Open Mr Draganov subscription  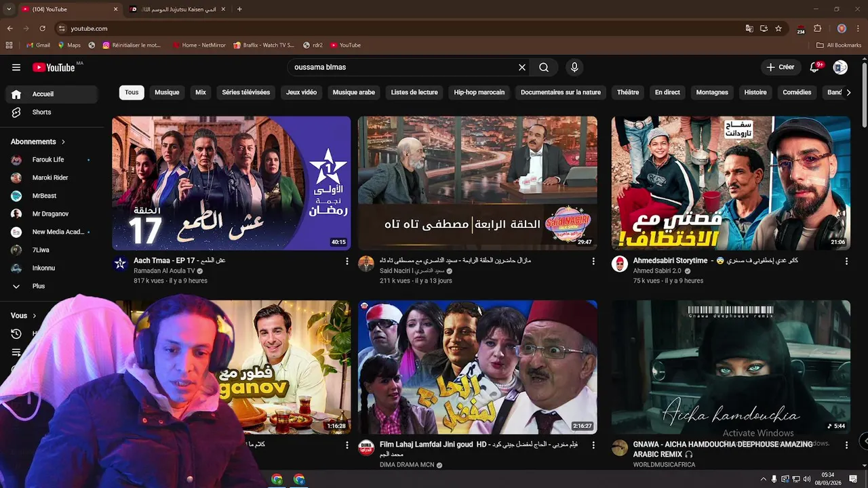pyautogui.click(x=52, y=214)
